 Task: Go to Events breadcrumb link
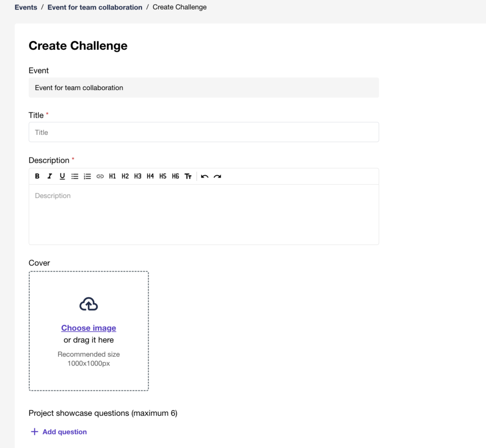pyautogui.click(x=26, y=8)
